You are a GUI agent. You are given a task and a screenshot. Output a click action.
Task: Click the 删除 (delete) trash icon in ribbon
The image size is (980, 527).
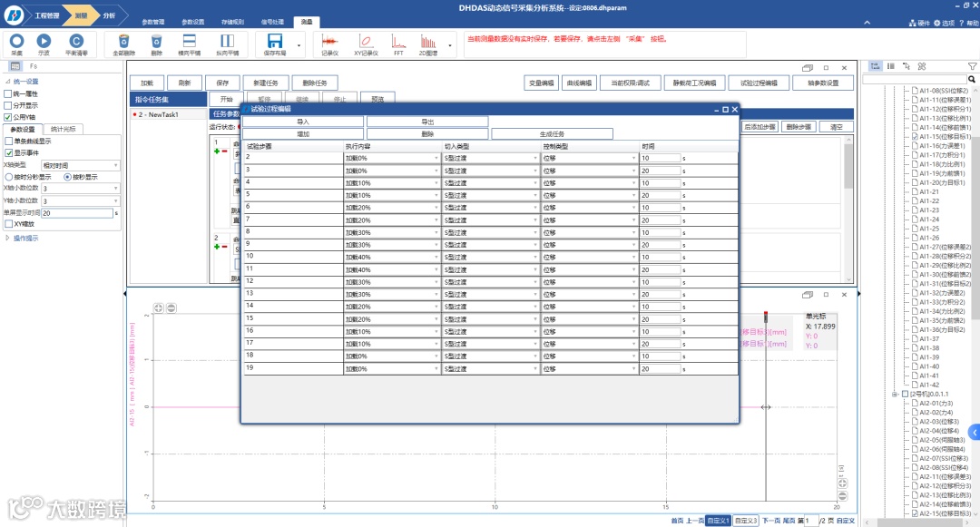156,41
